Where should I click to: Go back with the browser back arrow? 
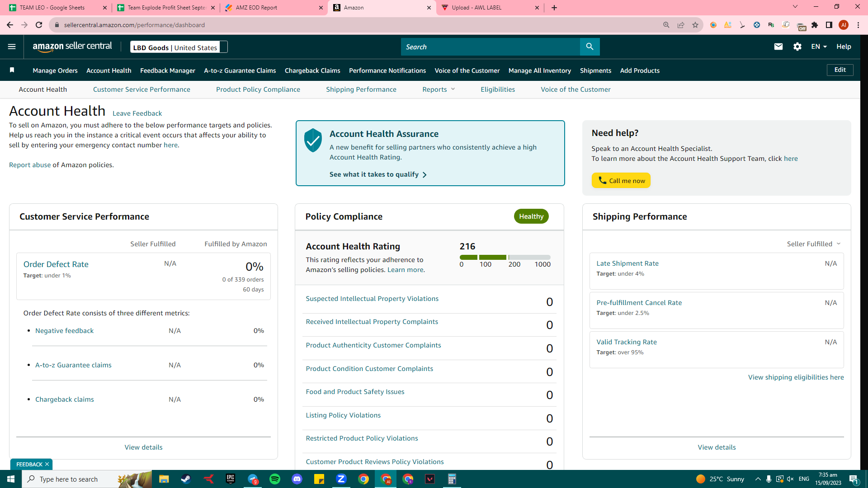pos(10,25)
